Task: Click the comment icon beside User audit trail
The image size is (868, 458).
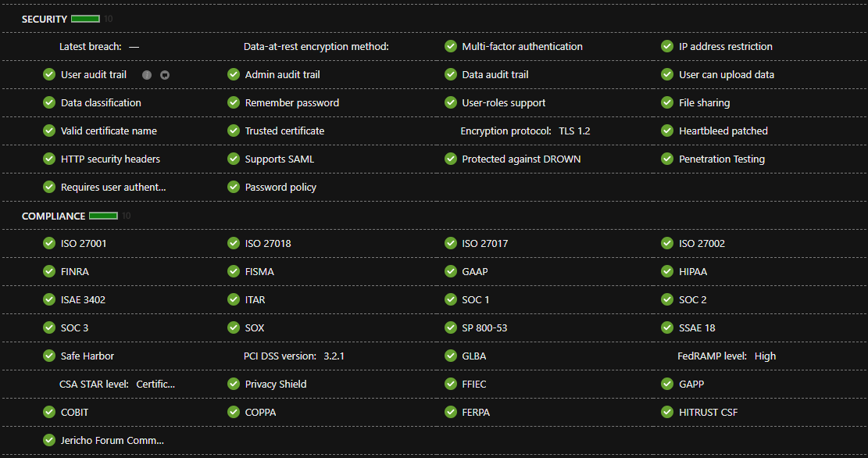Action: 164,75
